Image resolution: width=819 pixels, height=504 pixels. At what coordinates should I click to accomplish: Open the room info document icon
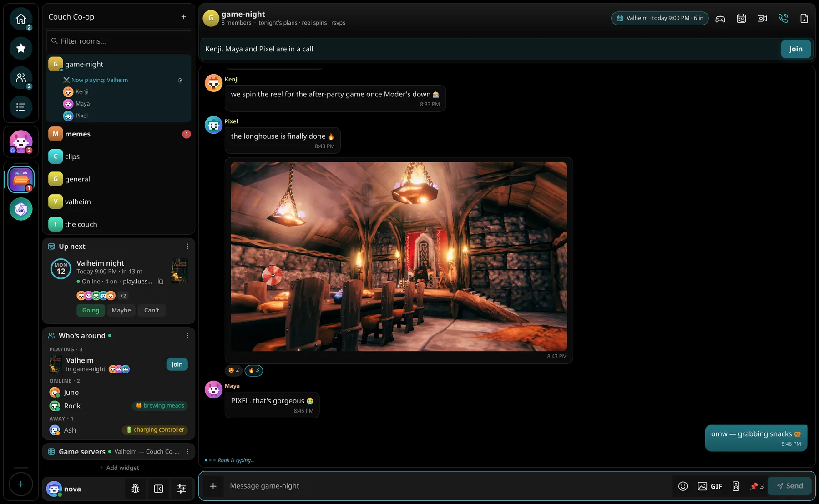pos(804,19)
